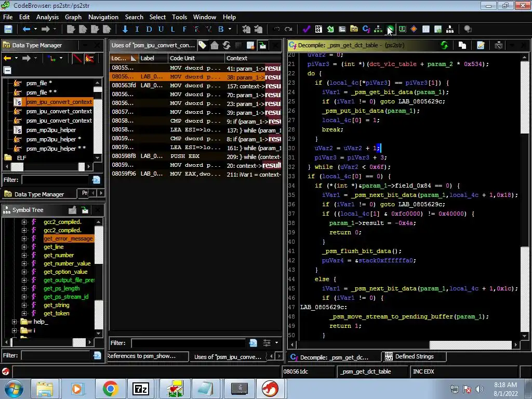The height and width of the screenshot is (399, 532).
Task: Open the Data Type Manager toolbar icon
Action: (354, 29)
